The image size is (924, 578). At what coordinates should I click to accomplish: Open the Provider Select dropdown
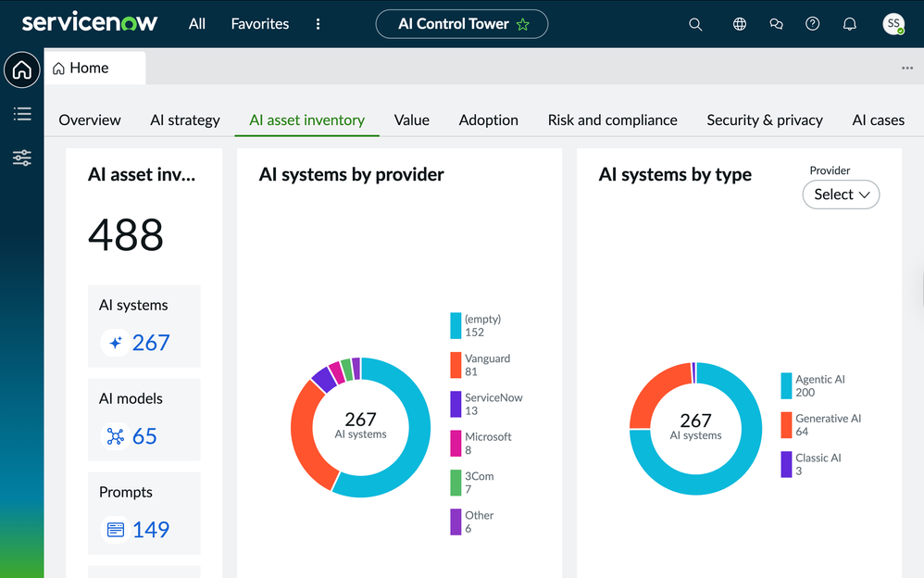[840, 195]
